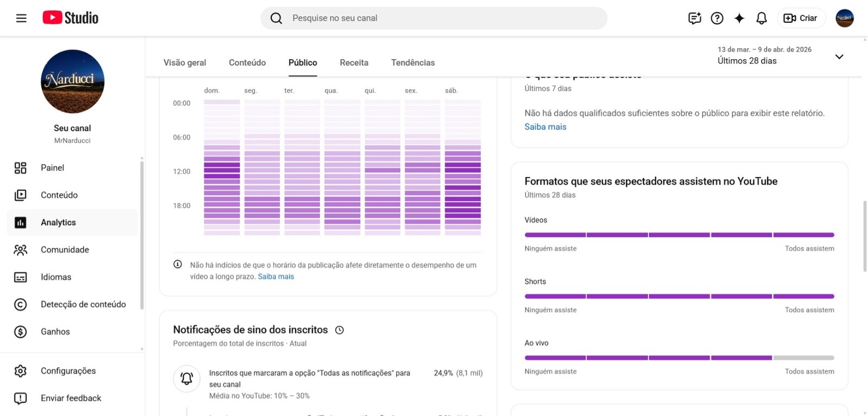Click the YouTube Studio logo
The height and width of the screenshot is (416, 868).
pyautogui.click(x=71, y=18)
